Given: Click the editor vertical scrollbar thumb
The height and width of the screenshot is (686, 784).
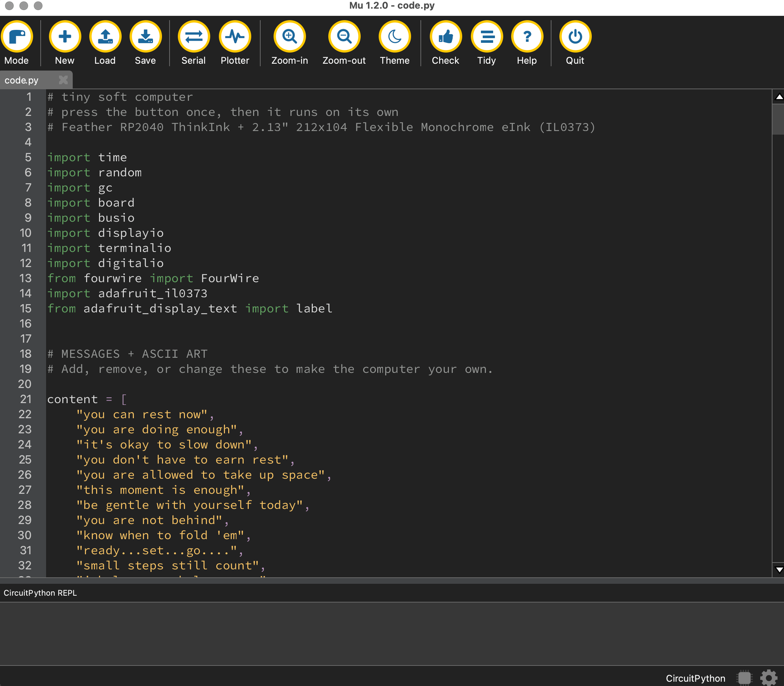Looking at the screenshot, I should (778, 119).
